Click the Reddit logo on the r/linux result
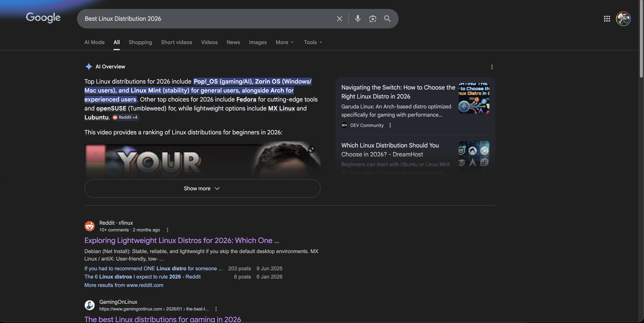 click(x=89, y=226)
